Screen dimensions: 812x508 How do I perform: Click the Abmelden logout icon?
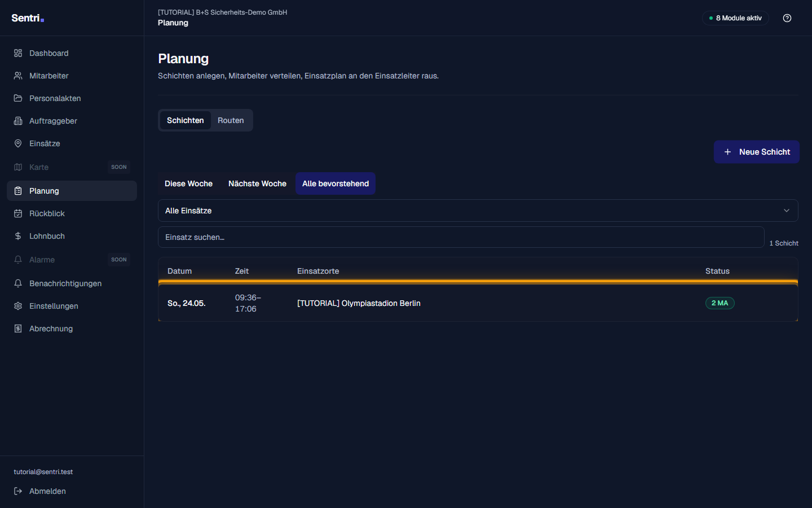(18, 491)
